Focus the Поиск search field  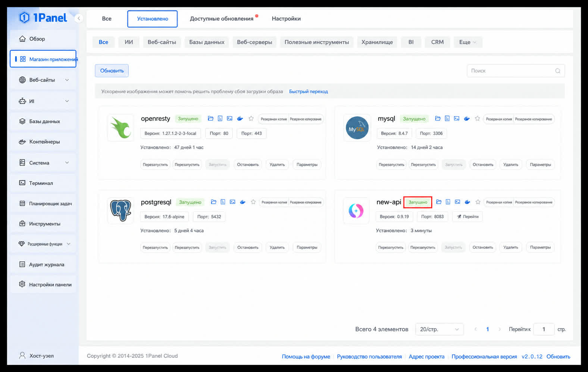click(516, 71)
